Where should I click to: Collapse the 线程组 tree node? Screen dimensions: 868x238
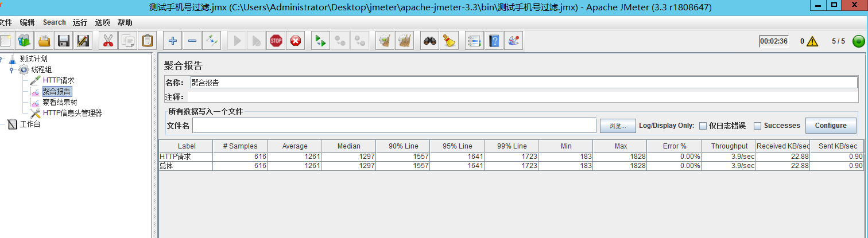tap(11, 69)
